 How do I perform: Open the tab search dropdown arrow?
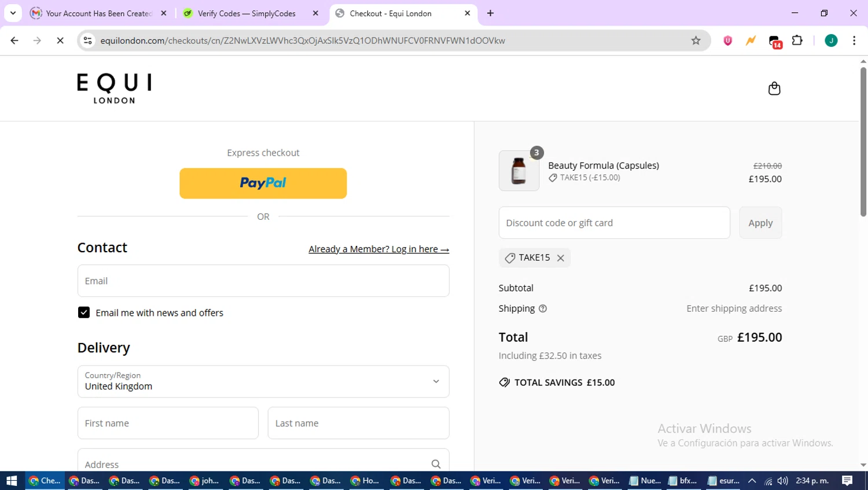pyautogui.click(x=13, y=13)
